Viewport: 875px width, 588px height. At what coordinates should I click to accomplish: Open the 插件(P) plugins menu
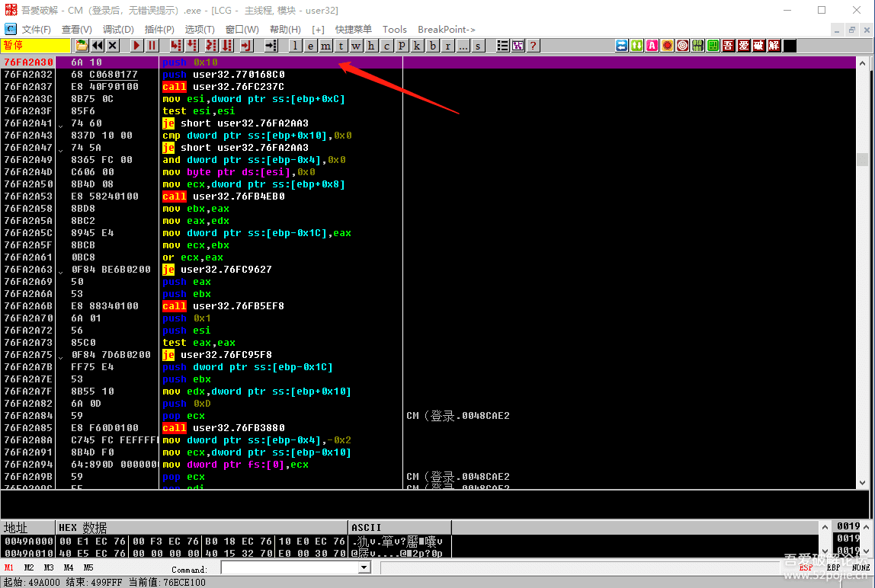click(159, 29)
